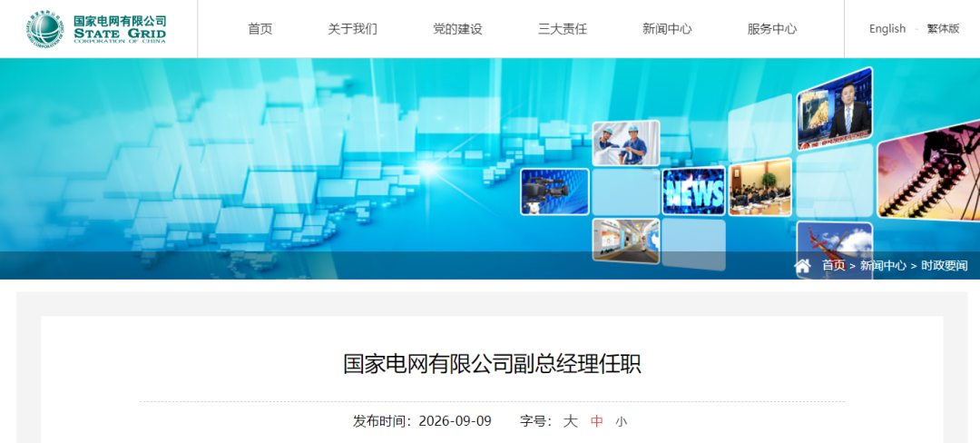Go to 新闻中心 in breadcrumb
Viewport: 980px width, 443px height.
[x=883, y=266]
